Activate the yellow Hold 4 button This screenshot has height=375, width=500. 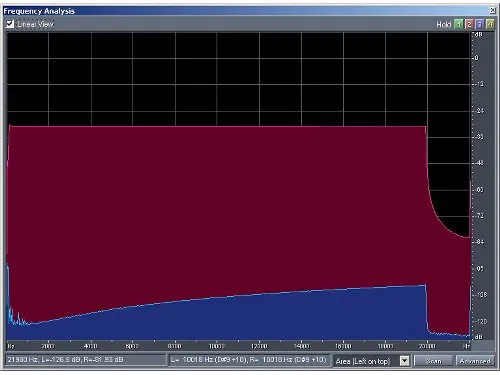(x=490, y=24)
